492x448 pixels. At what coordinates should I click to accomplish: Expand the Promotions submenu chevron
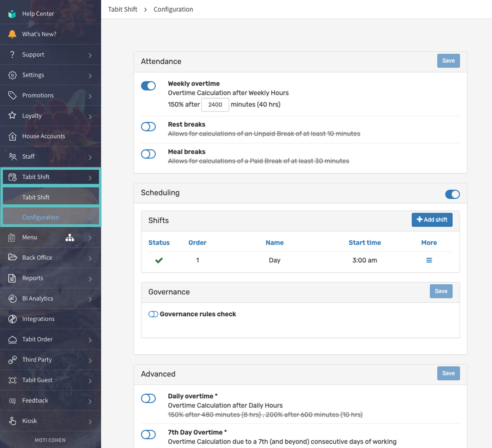[x=90, y=96]
